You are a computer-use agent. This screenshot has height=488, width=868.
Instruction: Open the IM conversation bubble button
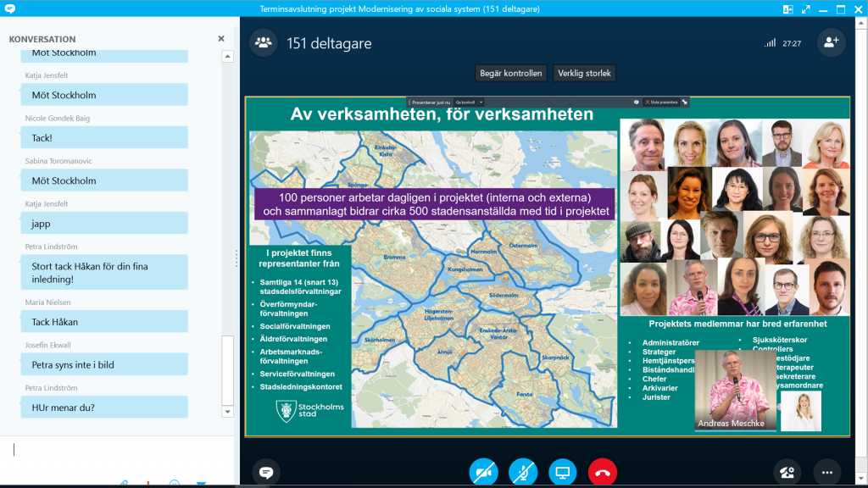point(266,473)
